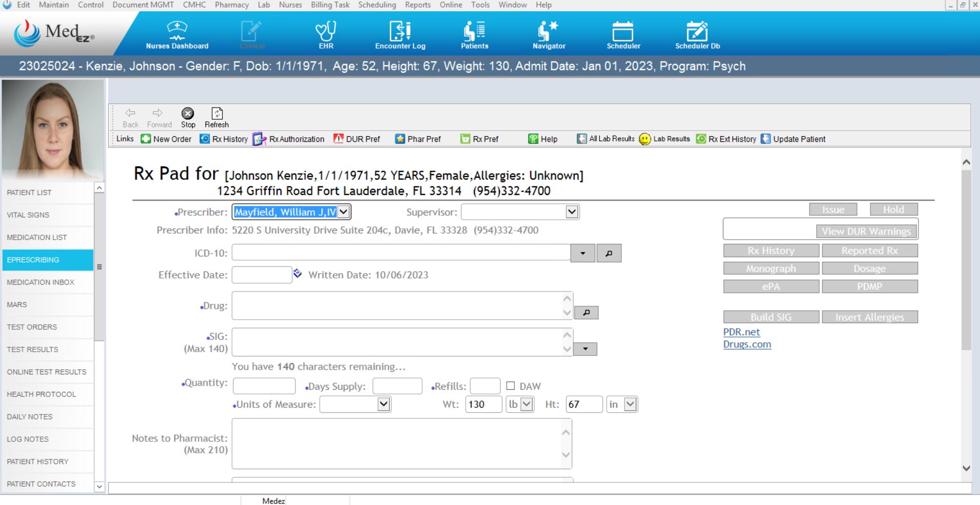Open the Drugs.com link
980x505 pixels.
[x=747, y=344]
